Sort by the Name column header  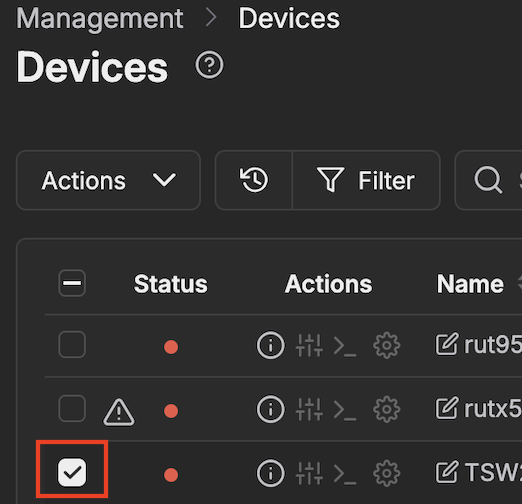(x=470, y=284)
